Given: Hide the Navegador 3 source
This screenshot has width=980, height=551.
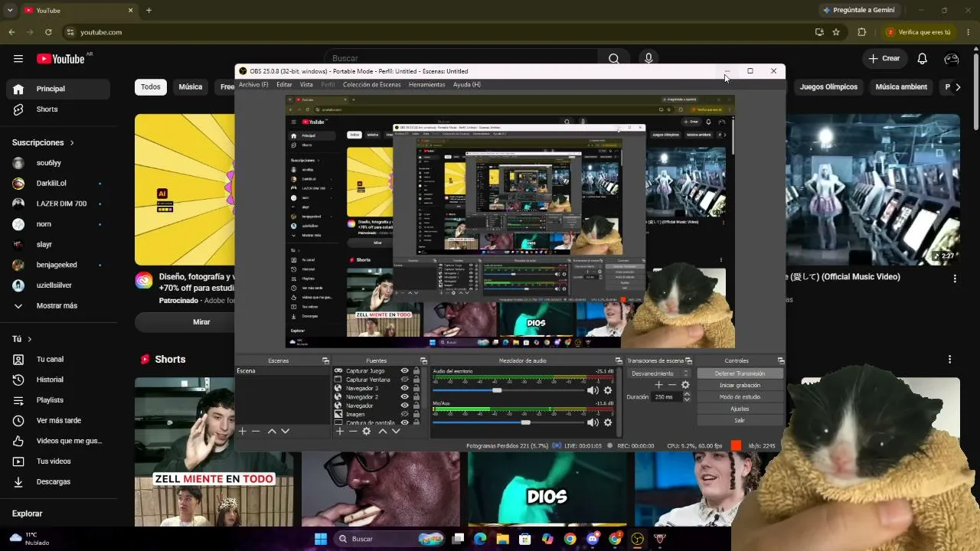Looking at the screenshot, I should 405,388.
